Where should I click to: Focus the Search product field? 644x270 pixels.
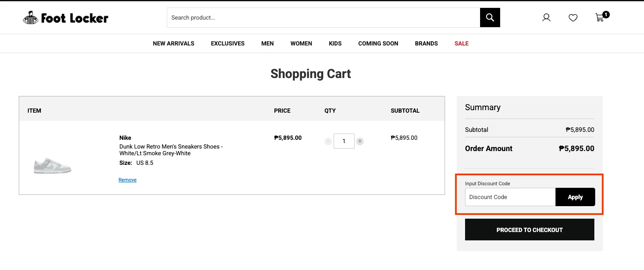pyautogui.click(x=323, y=18)
